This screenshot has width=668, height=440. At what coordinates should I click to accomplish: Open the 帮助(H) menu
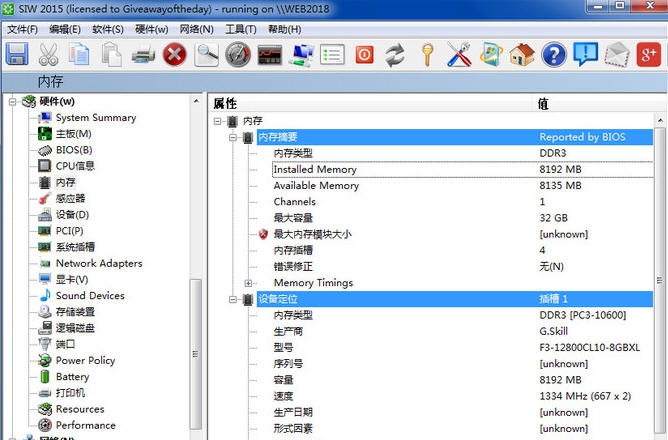click(284, 29)
